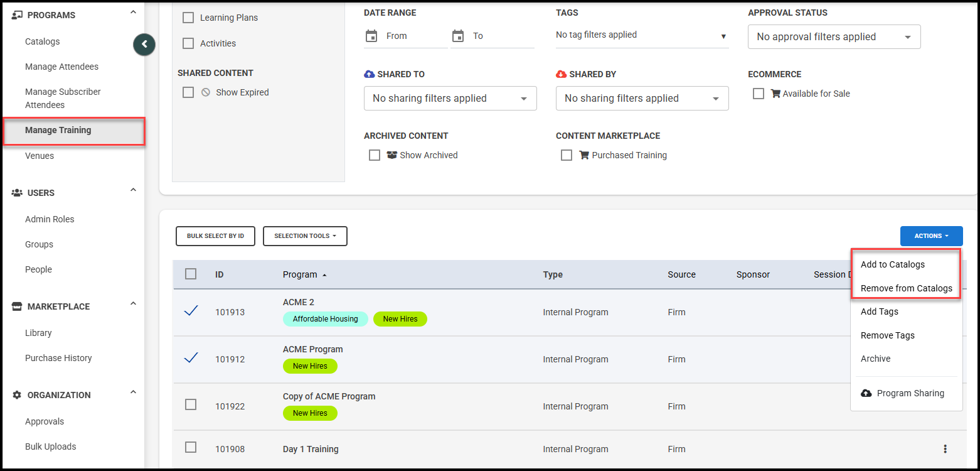Viewport: 980px width, 471px height.
Task: Click the Program column sort arrow
Action: tap(324, 275)
